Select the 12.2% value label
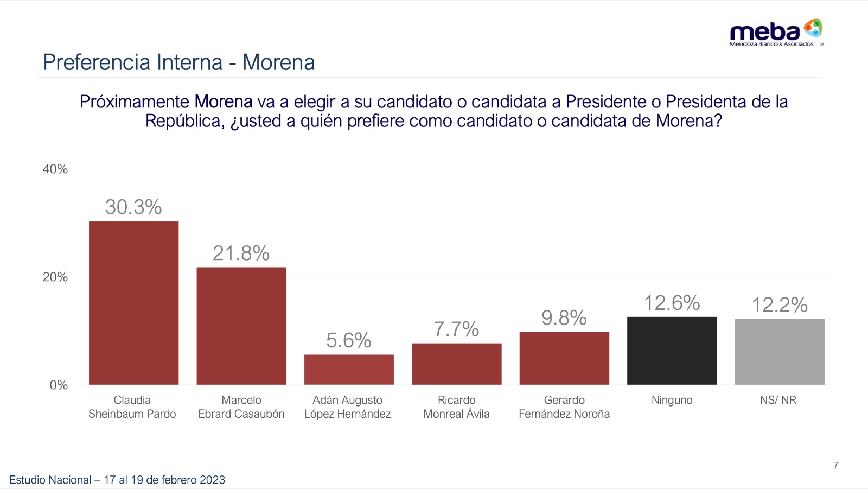This screenshot has width=868, height=489. coord(780,305)
